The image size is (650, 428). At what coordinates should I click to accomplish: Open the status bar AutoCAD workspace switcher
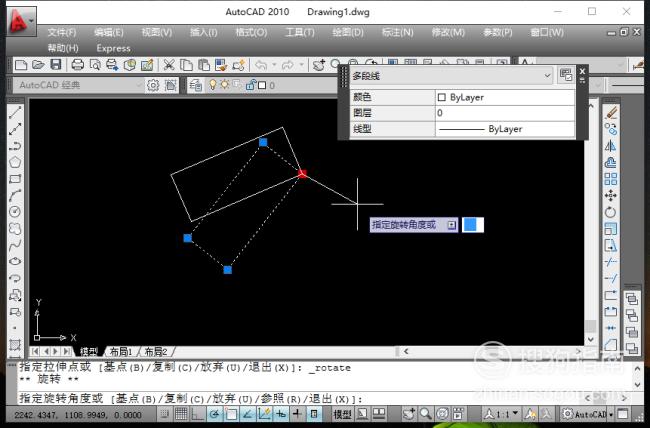tap(587, 414)
